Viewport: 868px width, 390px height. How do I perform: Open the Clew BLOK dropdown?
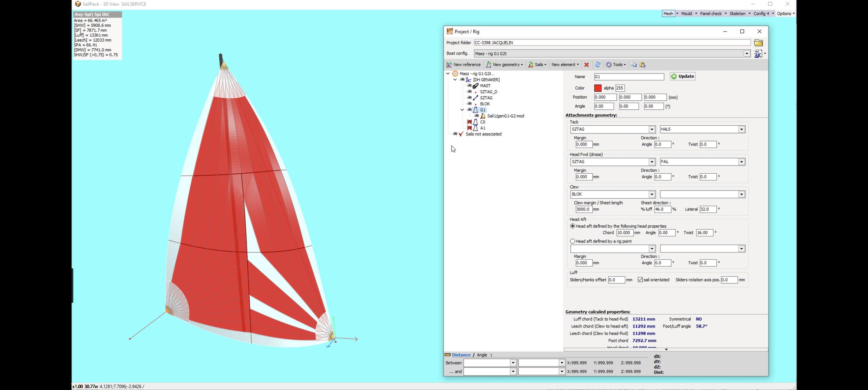click(x=652, y=194)
